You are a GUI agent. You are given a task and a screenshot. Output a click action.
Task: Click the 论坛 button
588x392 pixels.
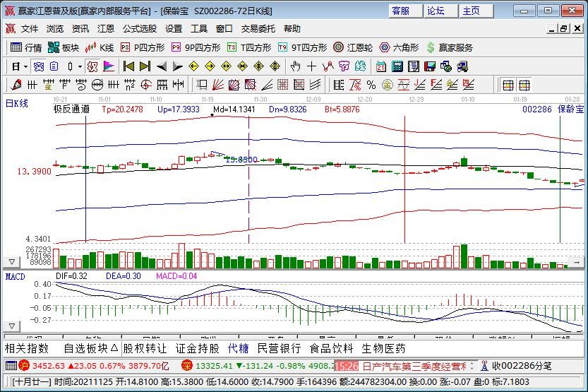(441, 11)
